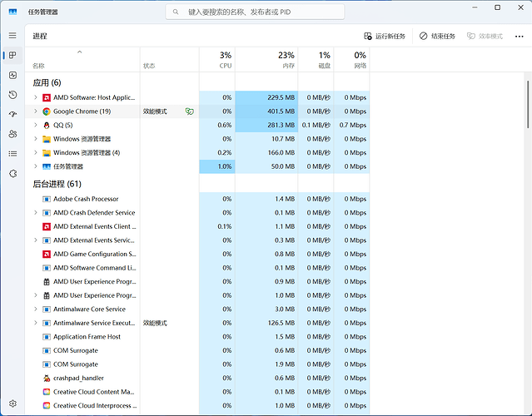
Task: Open the three-dot more options menu
Action: pos(519,37)
